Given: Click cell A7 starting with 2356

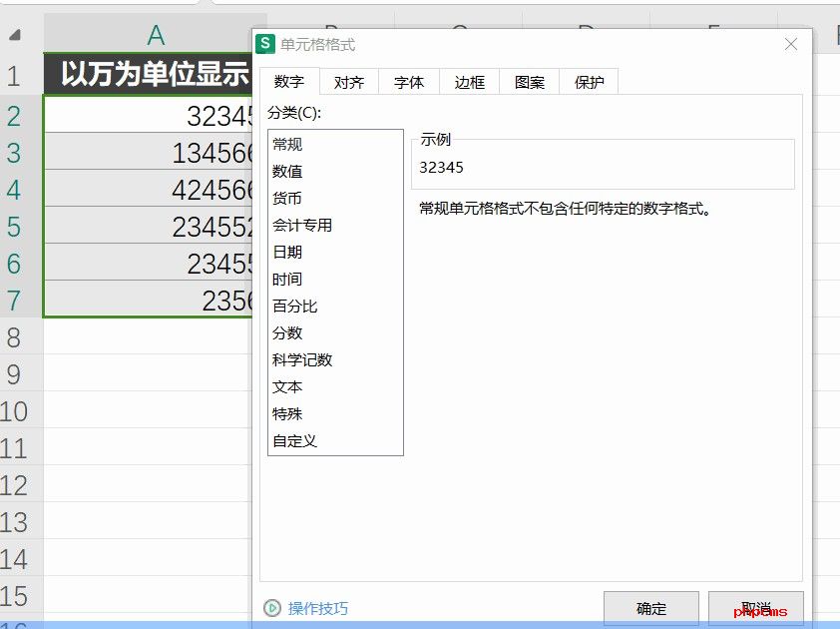Looking at the screenshot, I should 148,300.
